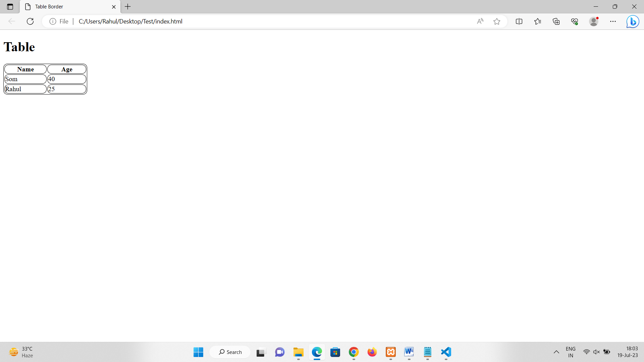Show hidden icons tray chevron

click(x=556, y=352)
